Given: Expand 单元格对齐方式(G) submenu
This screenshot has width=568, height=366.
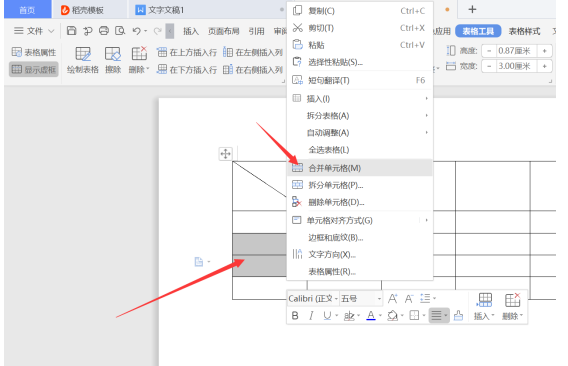Looking at the screenshot, I should click(360, 220).
